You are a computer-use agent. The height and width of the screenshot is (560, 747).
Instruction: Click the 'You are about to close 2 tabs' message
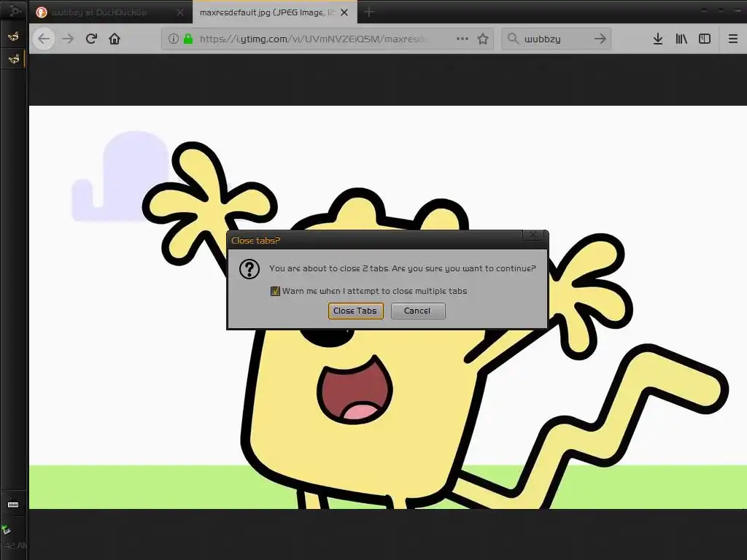(403, 268)
